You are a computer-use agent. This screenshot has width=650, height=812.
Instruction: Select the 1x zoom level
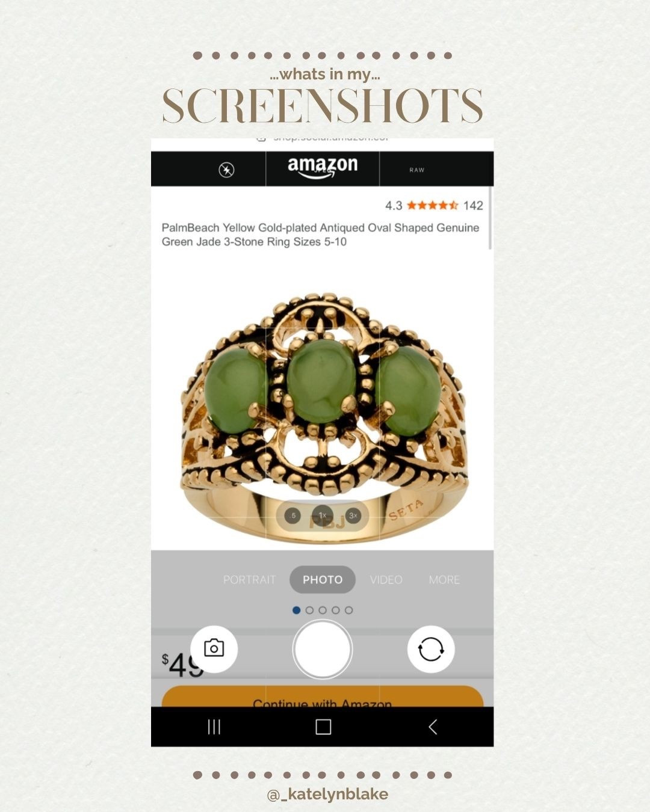[323, 515]
